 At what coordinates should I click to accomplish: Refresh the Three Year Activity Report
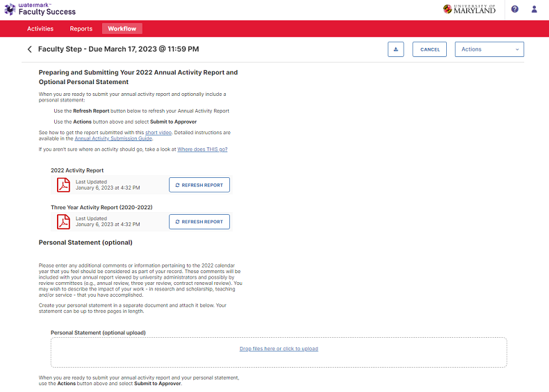(x=199, y=222)
